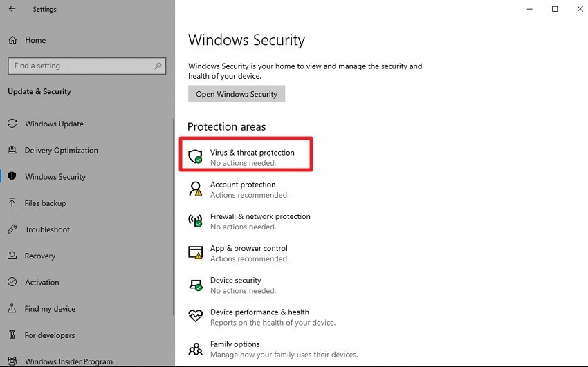Click the Open Windows Security button
The image size is (588, 367).
pyautogui.click(x=237, y=93)
